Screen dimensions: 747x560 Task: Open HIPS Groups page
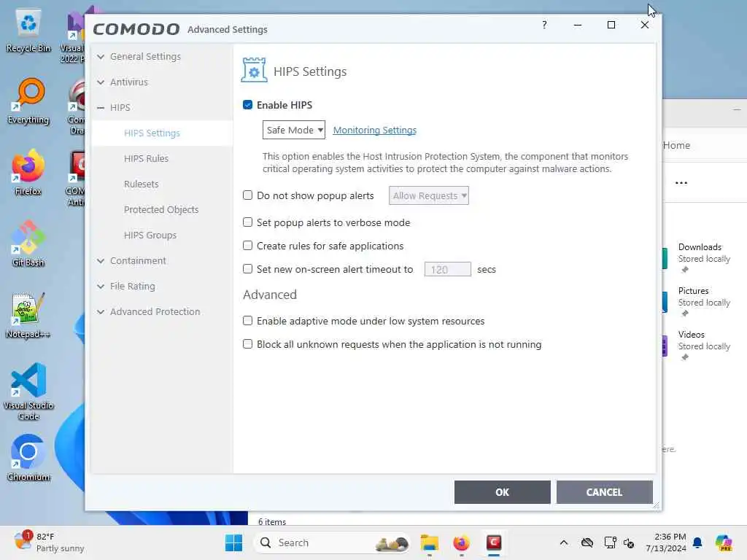click(x=150, y=236)
